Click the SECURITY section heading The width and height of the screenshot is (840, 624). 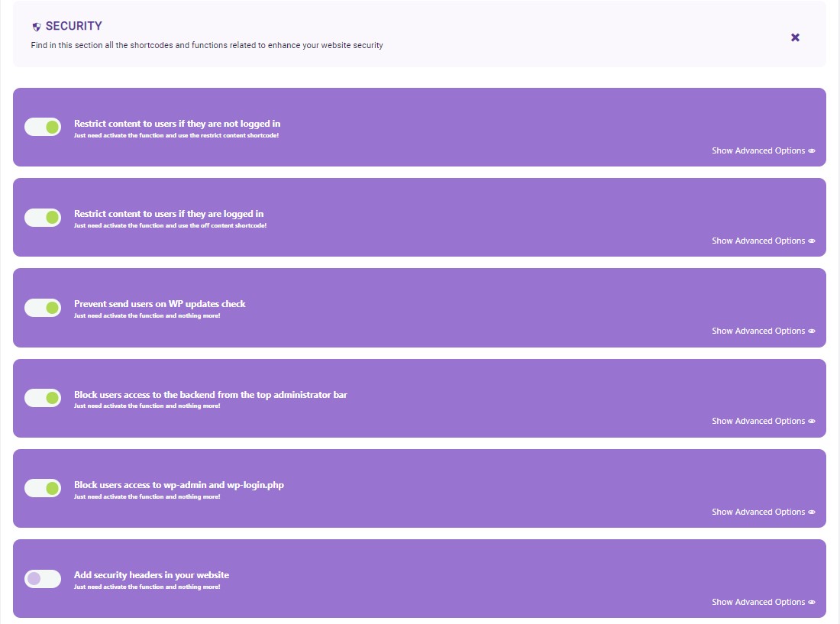[73, 26]
